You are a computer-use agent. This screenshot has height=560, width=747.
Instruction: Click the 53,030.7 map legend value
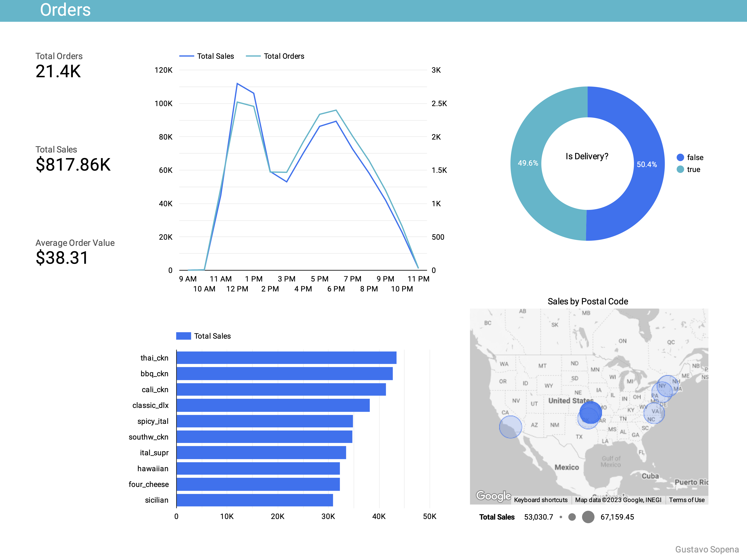(x=539, y=517)
